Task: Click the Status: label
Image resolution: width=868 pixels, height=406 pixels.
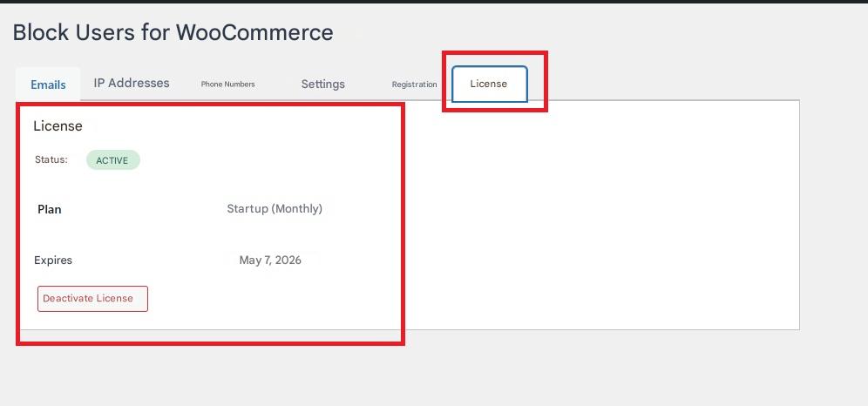Action: pos(51,160)
